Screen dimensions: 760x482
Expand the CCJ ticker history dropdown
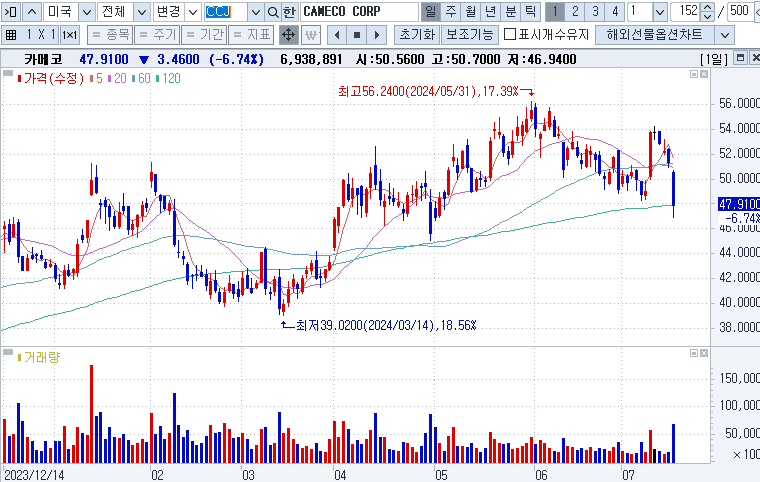(x=256, y=12)
